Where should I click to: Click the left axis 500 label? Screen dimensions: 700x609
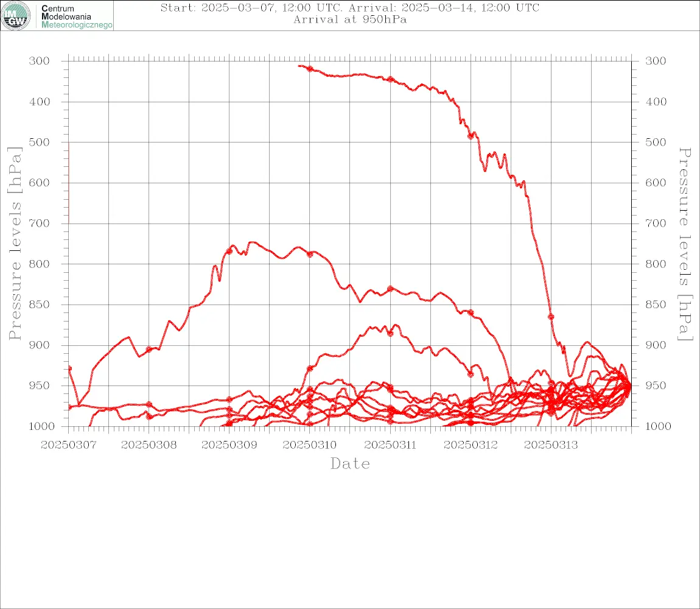[40, 142]
